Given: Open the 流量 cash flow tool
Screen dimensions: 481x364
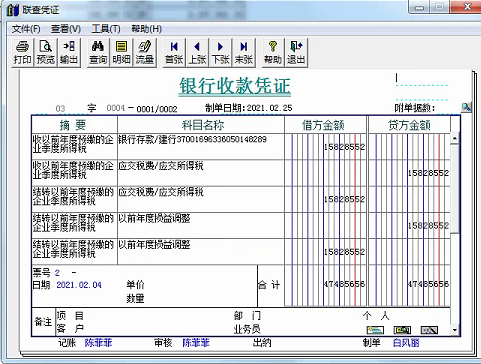Looking at the screenshot, I should pos(145,52).
